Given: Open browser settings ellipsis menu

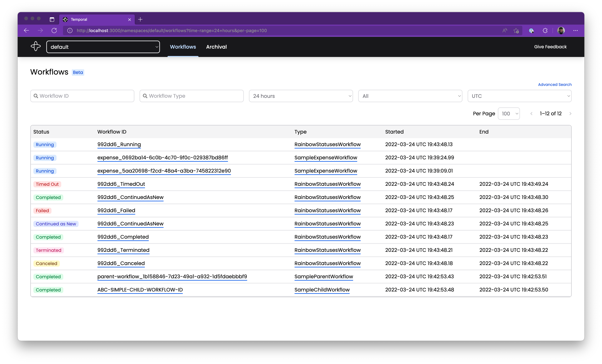Looking at the screenshot, I should click(x=575, y=31).
